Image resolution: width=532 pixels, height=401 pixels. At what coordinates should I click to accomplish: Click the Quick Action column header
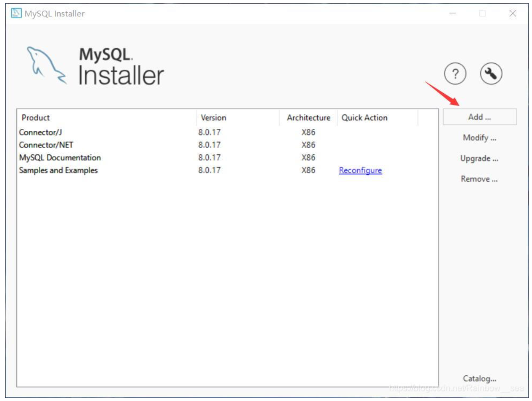point(378,118)
